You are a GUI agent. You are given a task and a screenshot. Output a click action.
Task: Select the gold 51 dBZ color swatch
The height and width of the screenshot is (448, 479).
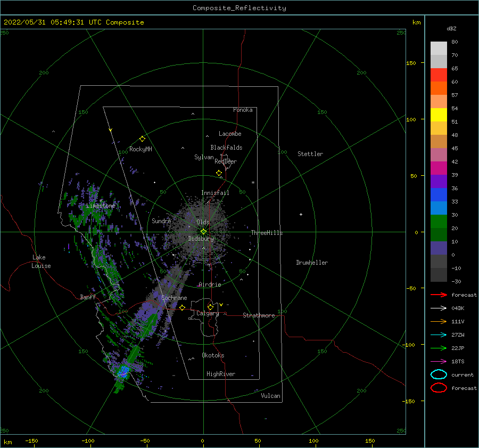pos(439,128)
